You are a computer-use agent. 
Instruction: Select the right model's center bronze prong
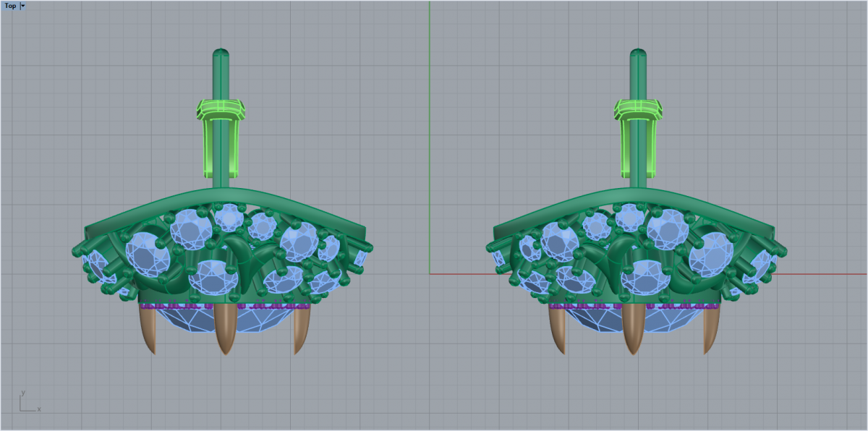tap(634, 329)
